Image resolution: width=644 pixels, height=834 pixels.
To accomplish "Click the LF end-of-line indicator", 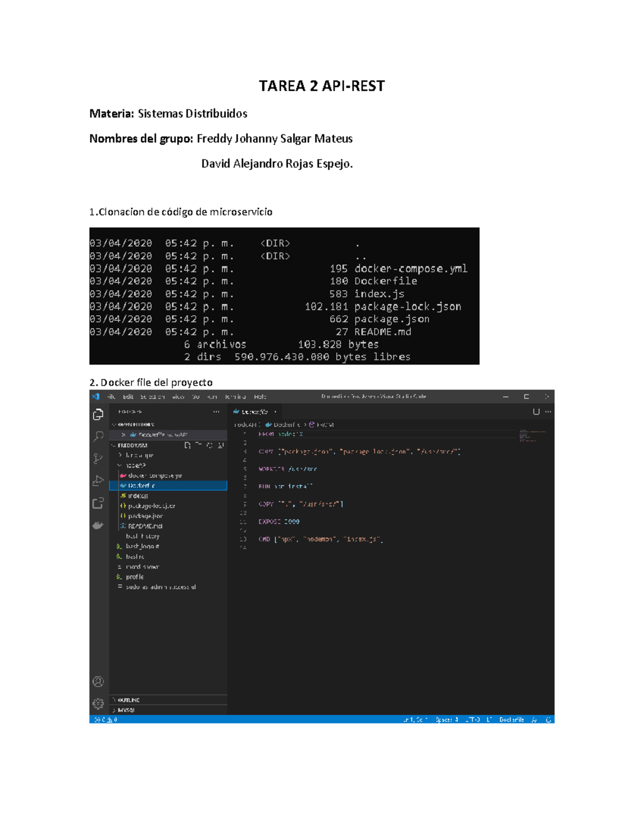I will click(489, 720).
